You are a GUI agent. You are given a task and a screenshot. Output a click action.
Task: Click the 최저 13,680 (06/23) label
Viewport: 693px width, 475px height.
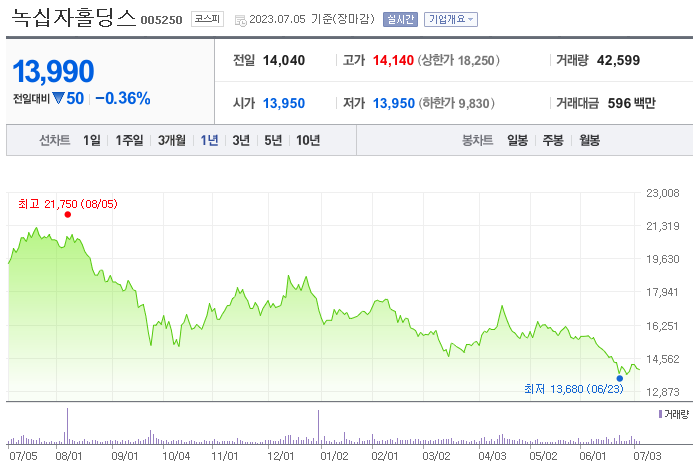pos(574,389)
